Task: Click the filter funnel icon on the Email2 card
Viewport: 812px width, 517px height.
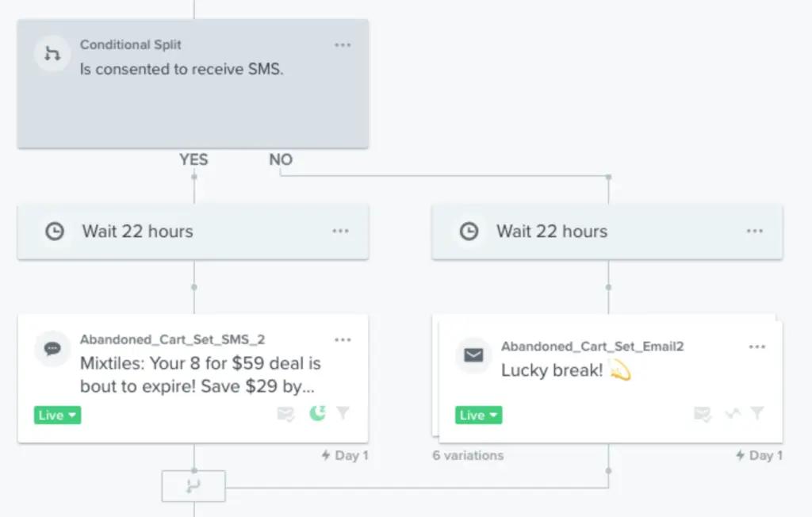Action: pos(757,414)
